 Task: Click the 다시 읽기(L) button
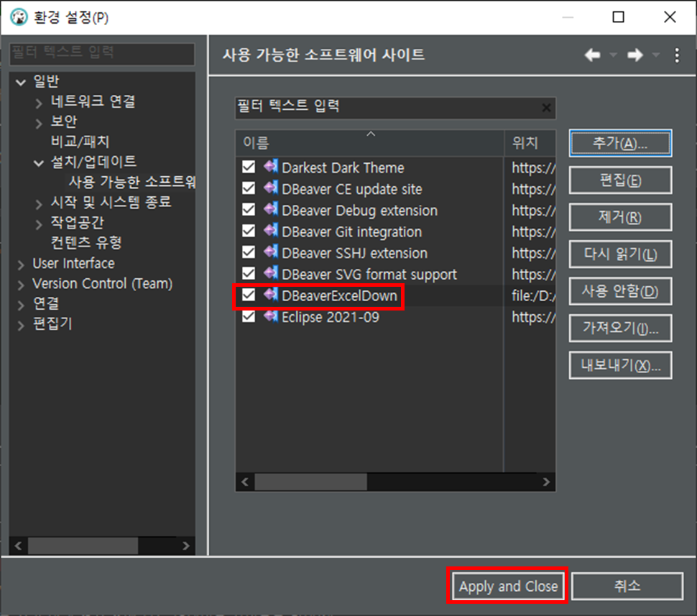(x=620, y=254)
